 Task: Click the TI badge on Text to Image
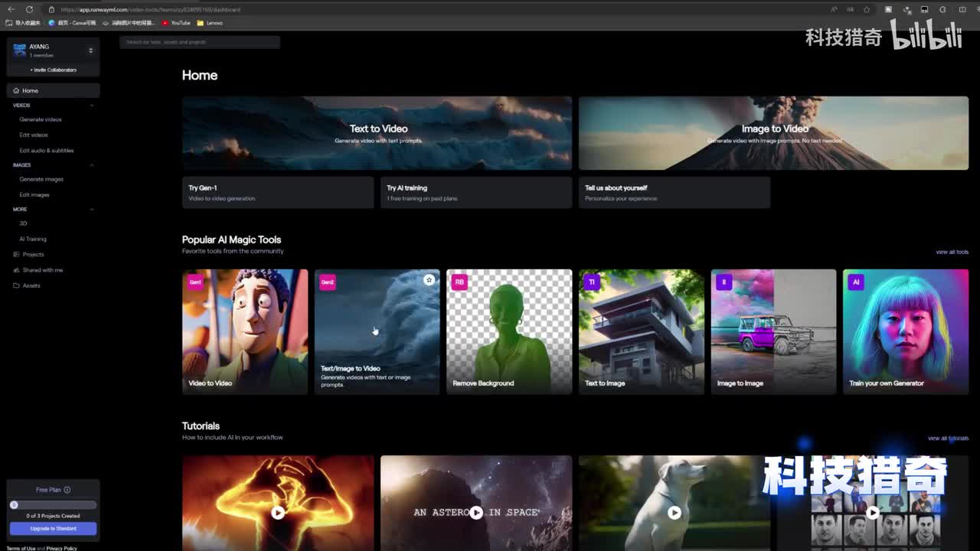(x=591, y=282)
